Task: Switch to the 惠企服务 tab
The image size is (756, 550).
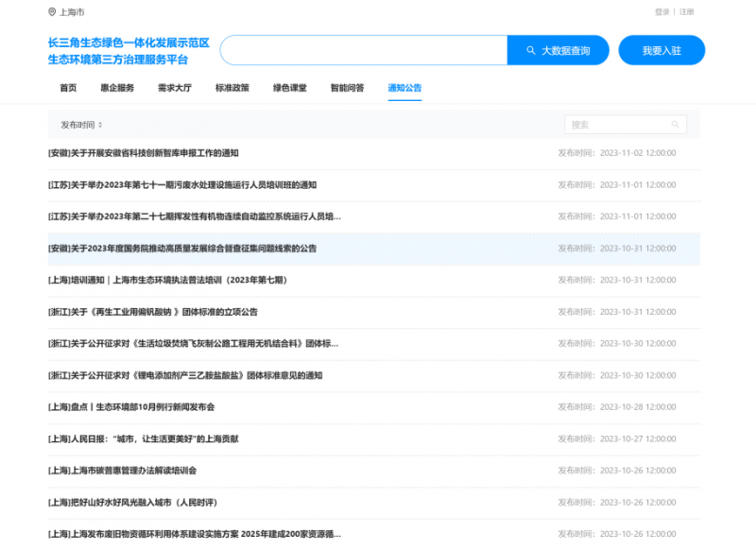Action: (x=117, y=88)
